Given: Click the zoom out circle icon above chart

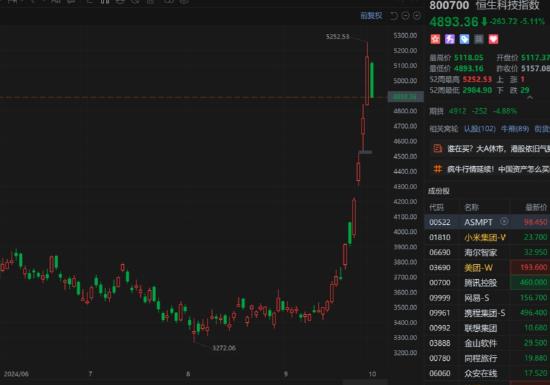Looking at the screenshot, I should pos(405,16).
